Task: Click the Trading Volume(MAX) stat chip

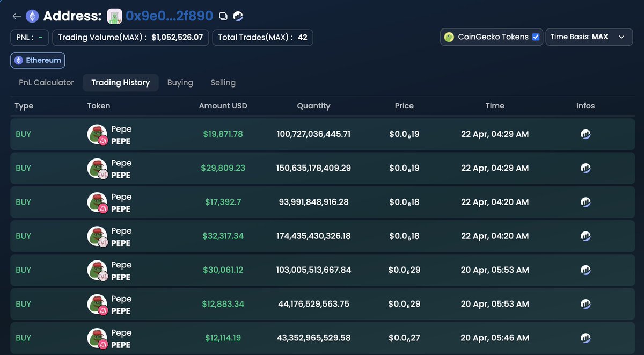Action: [x=130, y=37]
